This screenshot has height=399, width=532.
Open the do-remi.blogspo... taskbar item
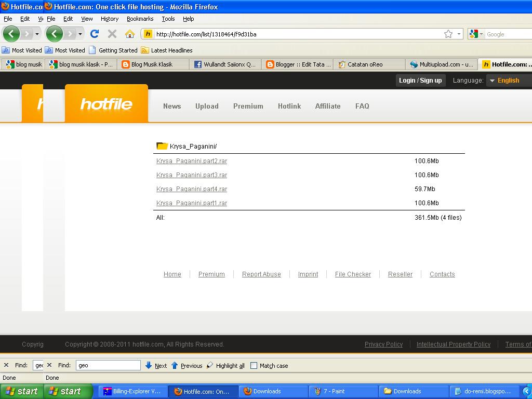(484, 391)
